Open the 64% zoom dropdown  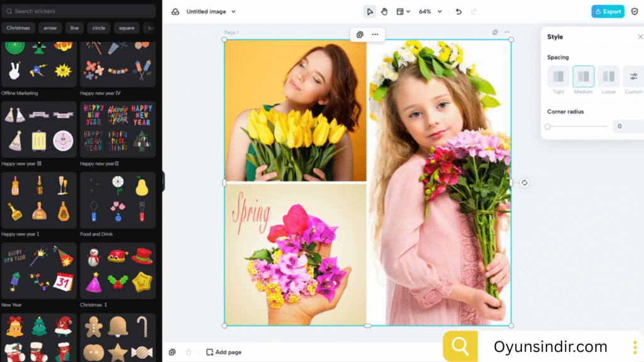[x=428, y=11]
